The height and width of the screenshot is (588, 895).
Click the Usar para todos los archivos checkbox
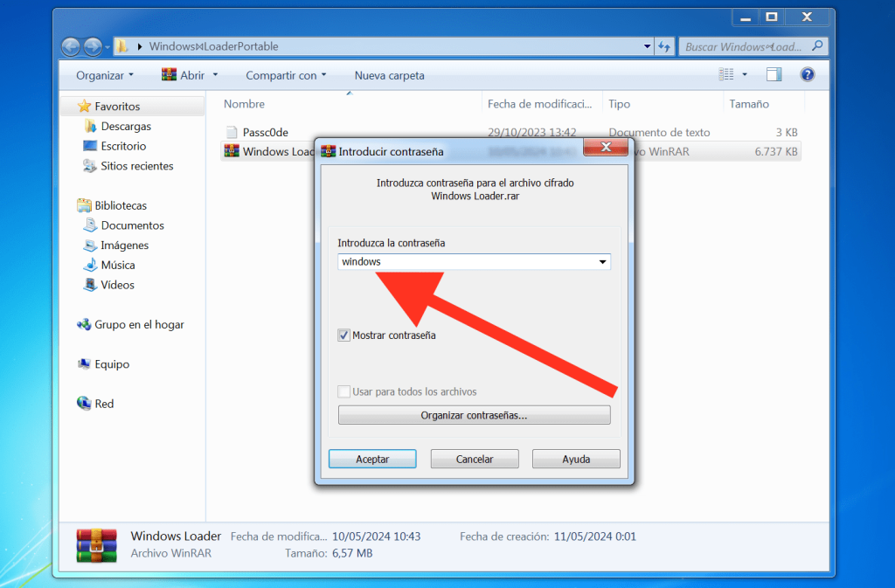tap(343, 391)
